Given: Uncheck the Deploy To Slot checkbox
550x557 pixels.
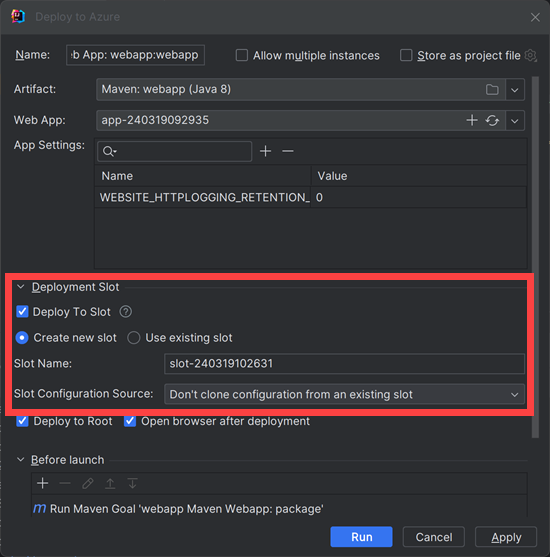Looking at the screenshot, I should [x=22, y=312].
